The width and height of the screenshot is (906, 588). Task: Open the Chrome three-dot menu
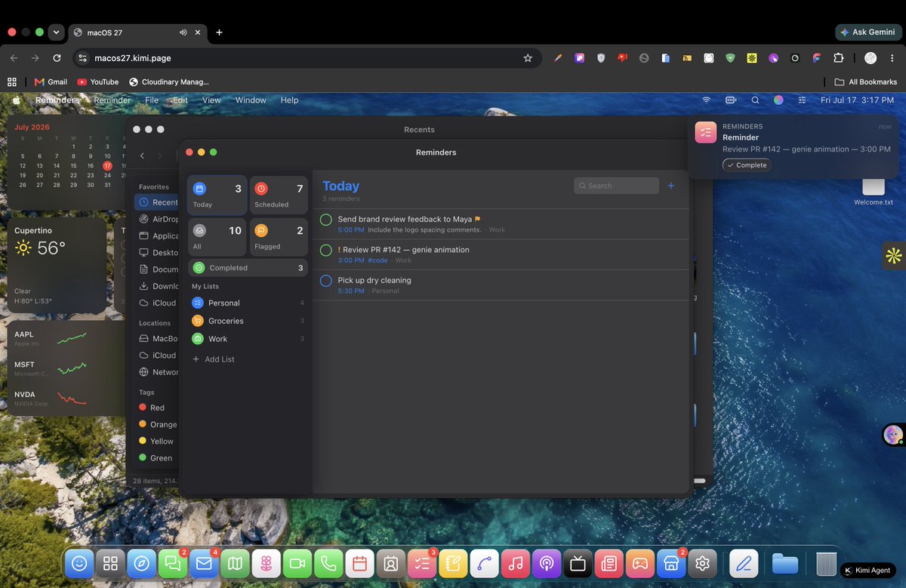892,58
